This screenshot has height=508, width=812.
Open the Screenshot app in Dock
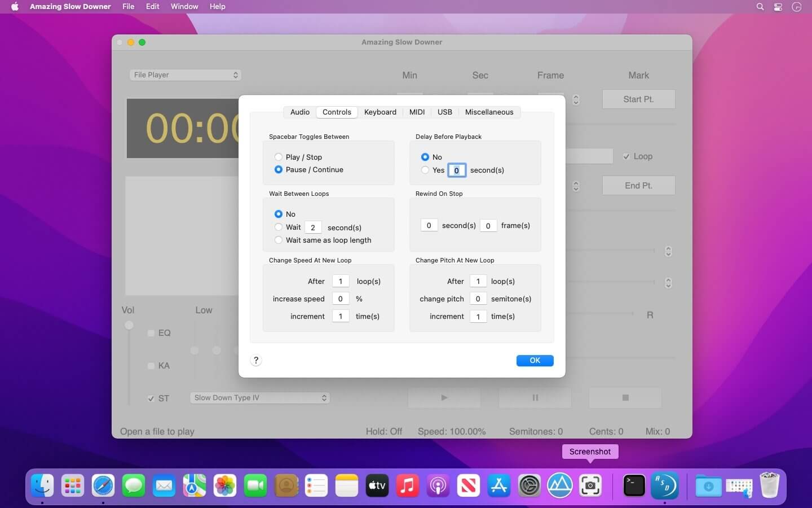590,485
